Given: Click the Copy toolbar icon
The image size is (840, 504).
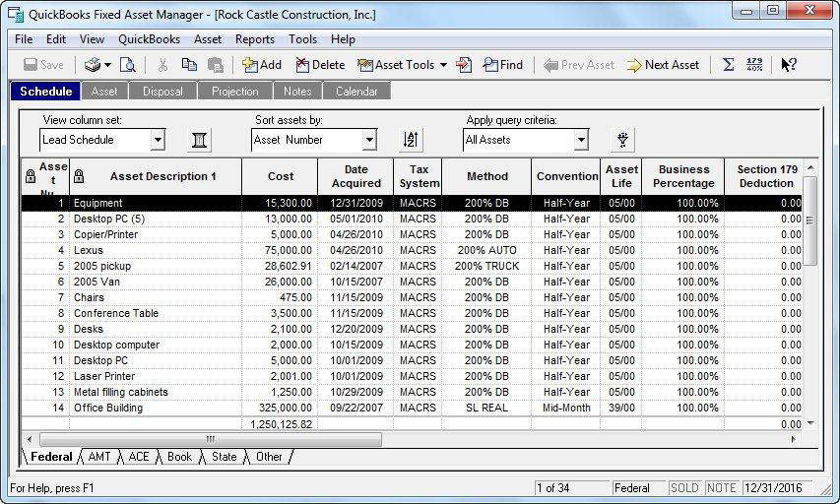Looking at the screenshot, I should 189,65.
